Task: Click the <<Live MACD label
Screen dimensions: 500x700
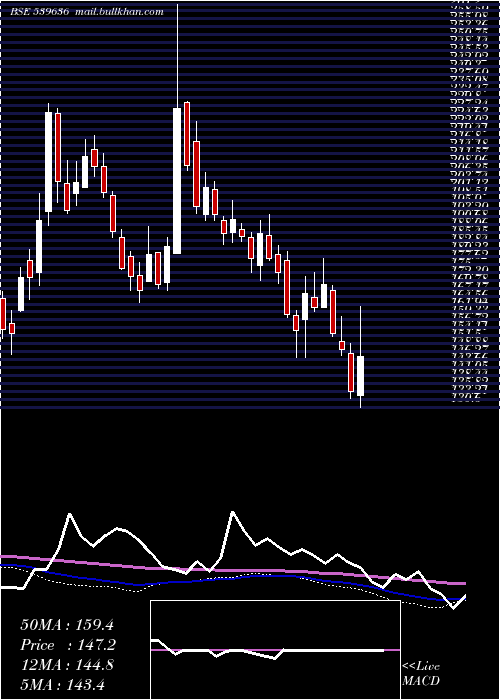Action: click(421, 673)
